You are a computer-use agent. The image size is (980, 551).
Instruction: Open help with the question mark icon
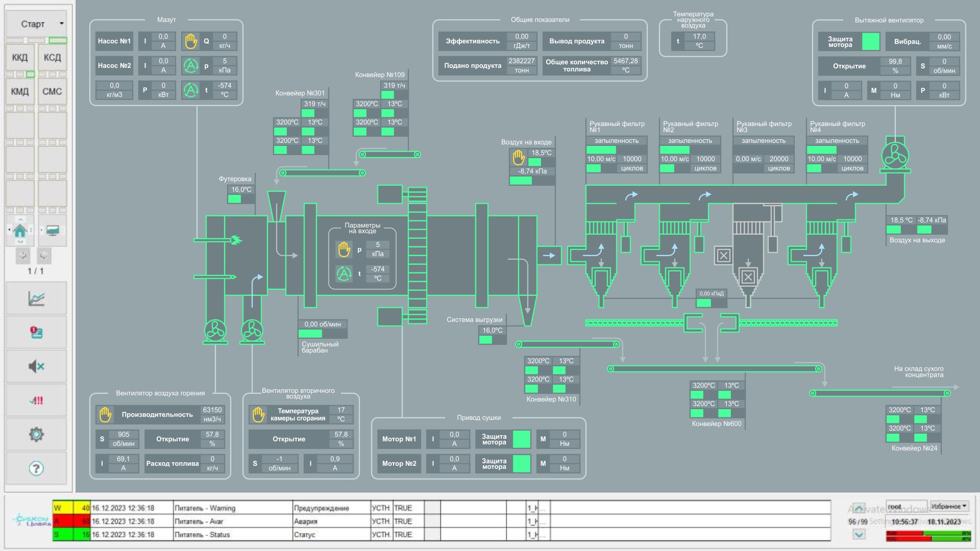(36, 468)
